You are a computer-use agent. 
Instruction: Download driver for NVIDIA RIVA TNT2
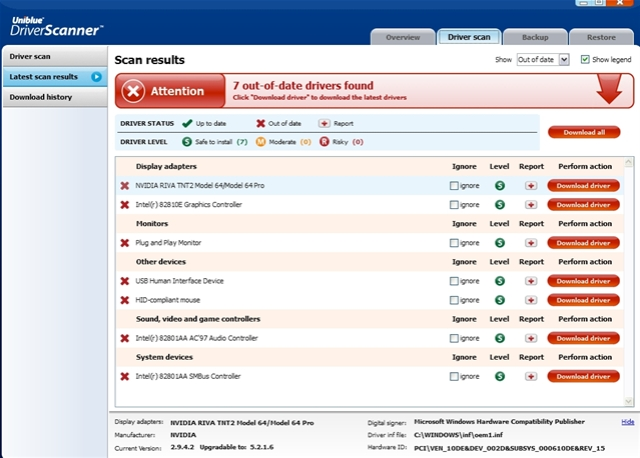click(x=583, y=186)
